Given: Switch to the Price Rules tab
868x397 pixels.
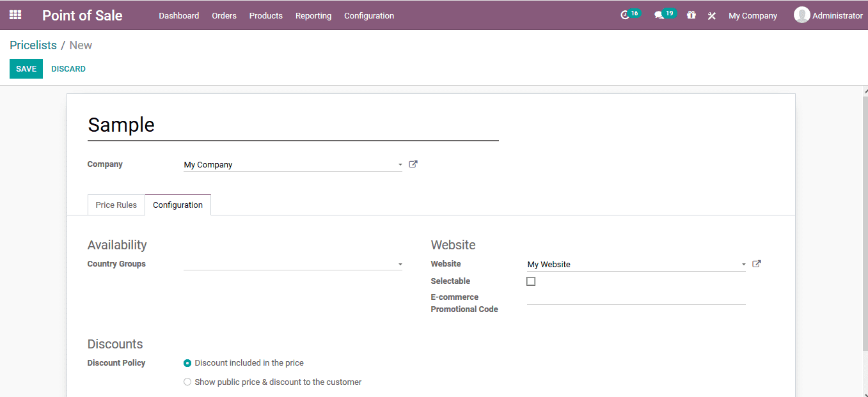Looking at the screenshot, I should (116, 205).
